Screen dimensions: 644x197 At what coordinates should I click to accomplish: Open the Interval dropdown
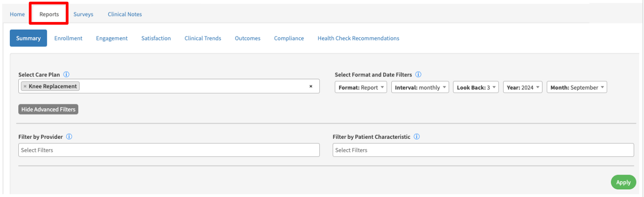[419, 88]
